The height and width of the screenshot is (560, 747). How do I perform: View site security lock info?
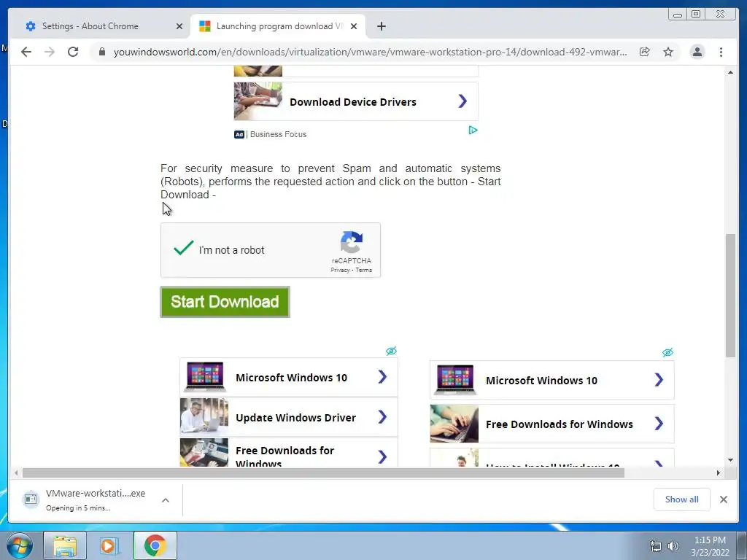click(102, 52)
